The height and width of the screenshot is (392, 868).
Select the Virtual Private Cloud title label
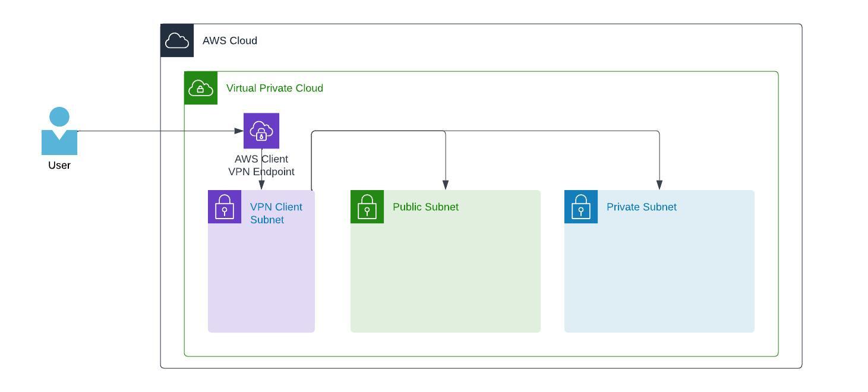pyautogui.click(x=275, y=88)
